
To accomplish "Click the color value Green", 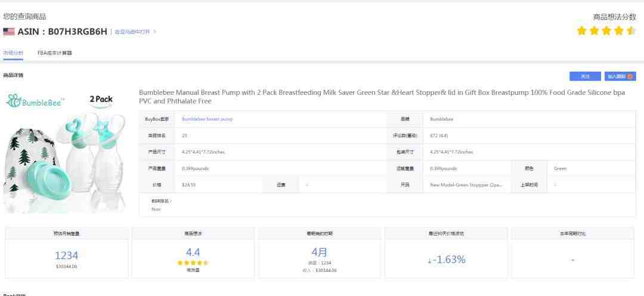I will (x=560, y=168).
